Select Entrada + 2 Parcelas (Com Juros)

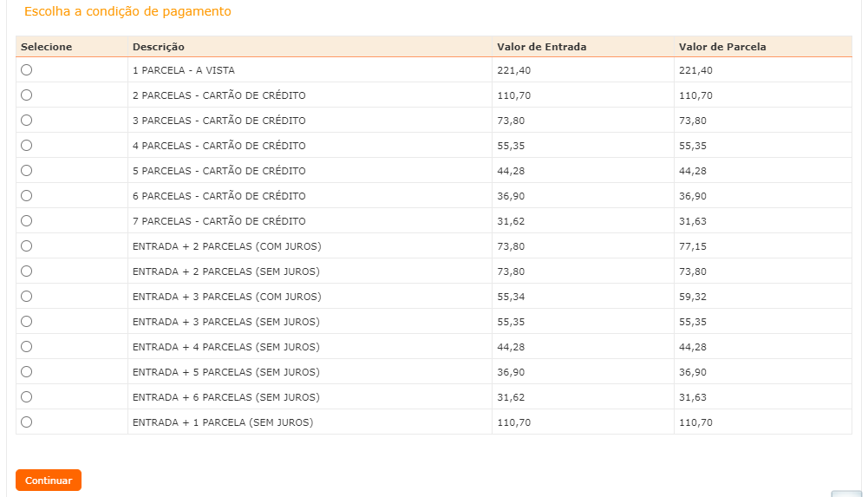(x=27, y=246)
